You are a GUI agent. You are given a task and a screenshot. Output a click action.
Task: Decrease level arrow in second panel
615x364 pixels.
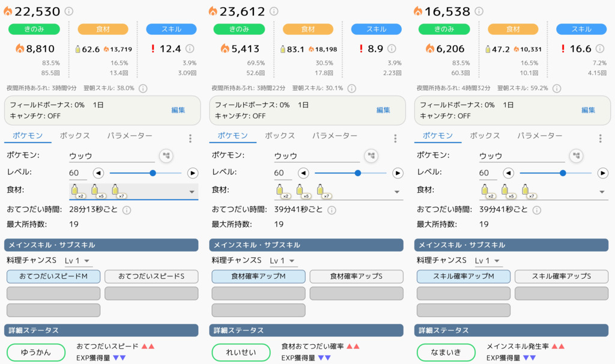pos(303,173)
